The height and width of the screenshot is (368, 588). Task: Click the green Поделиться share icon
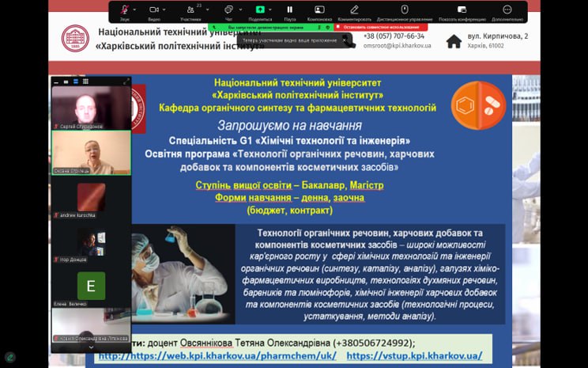pyautogui.click(x=260, y=9)
